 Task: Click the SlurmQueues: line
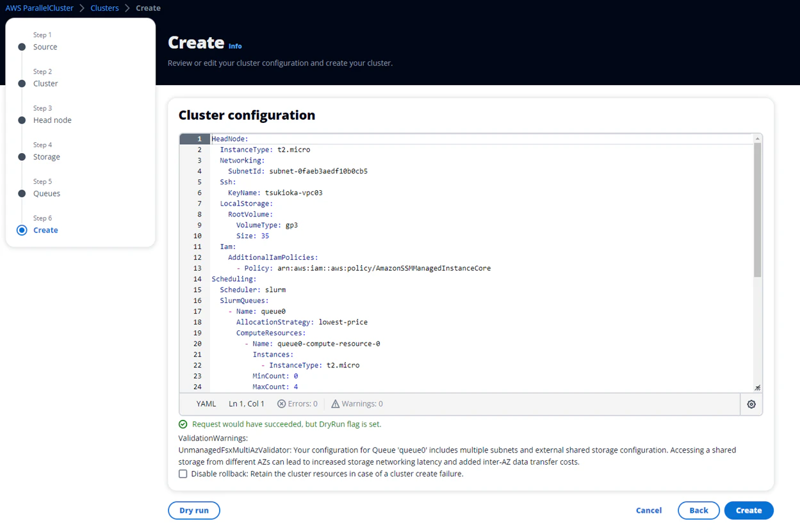point(244,301)
